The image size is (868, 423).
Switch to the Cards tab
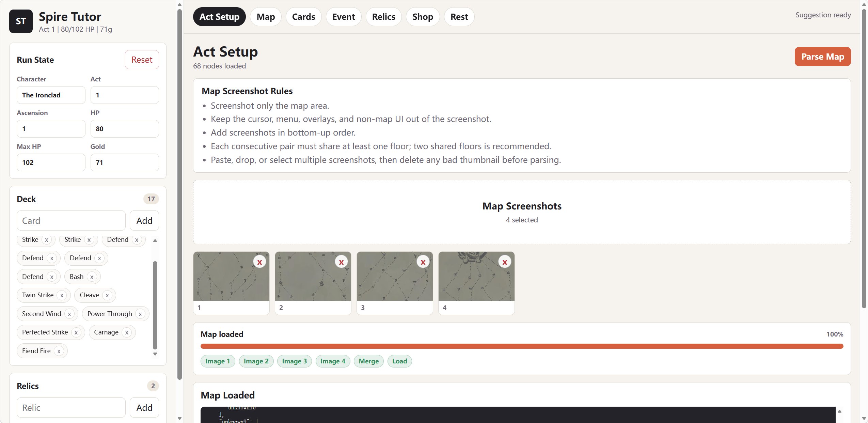click(303, 17)
